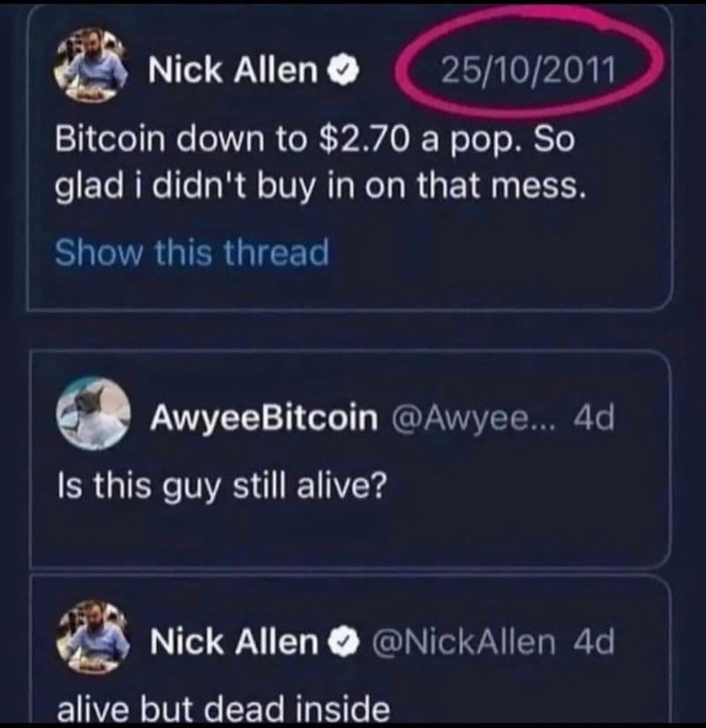Screen dimensions: 706x728
Task: Click the verified badge on the bottom Nick Allen reply
Action: (x=343, y=642)
